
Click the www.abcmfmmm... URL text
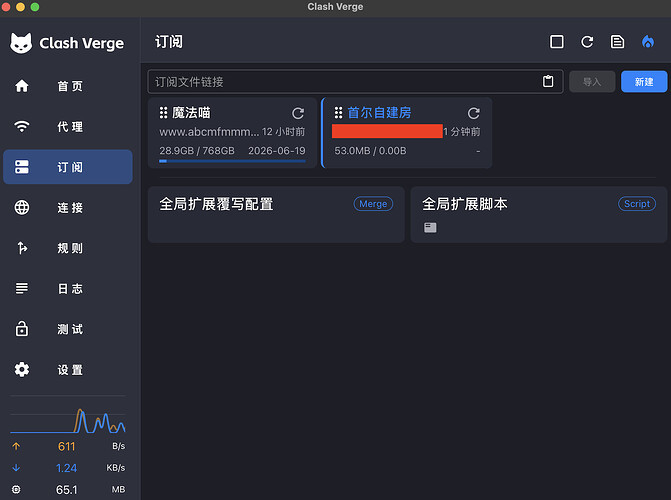pyautogui.click(x=209, y=132)
